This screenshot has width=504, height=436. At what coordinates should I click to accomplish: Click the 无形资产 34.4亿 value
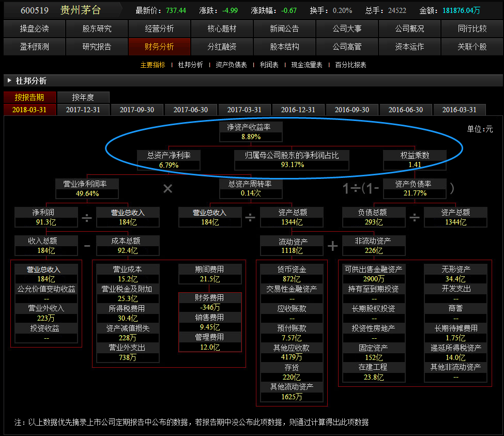click(455, 279)
